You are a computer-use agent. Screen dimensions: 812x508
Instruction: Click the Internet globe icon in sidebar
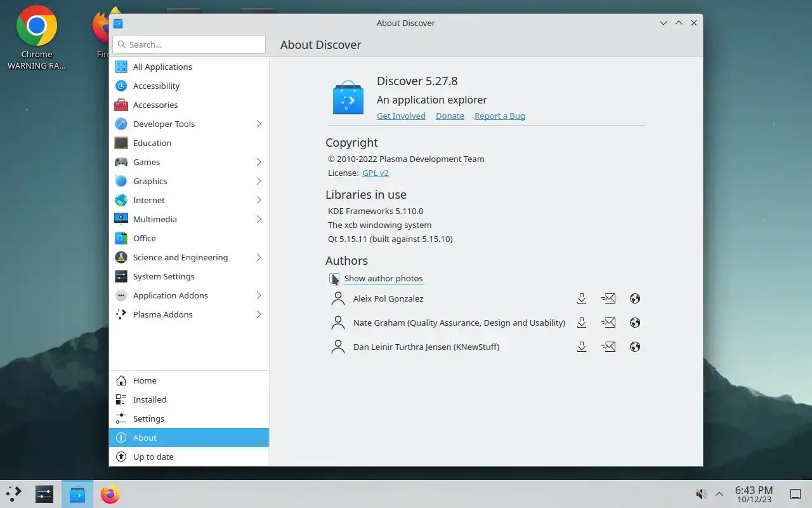click(x=121, y=200)
